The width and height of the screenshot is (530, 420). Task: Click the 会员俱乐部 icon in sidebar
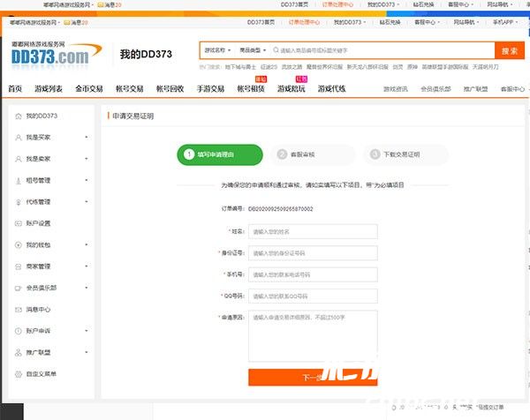point(19,288)
